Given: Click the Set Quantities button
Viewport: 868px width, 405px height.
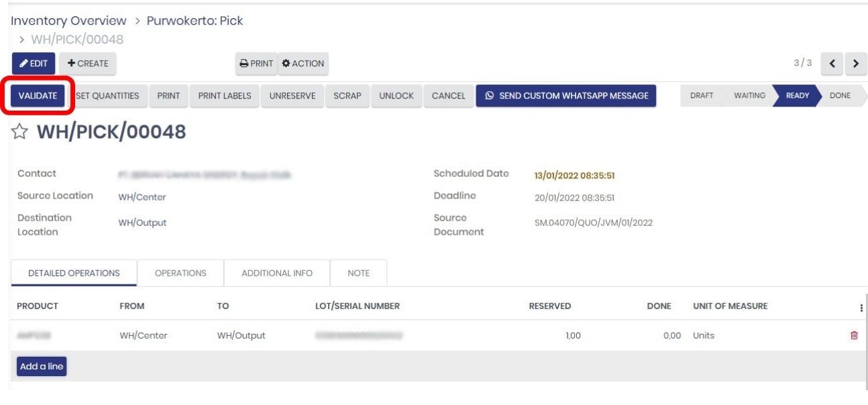Looking at the screenshot, I should click(x=107, y=96).
